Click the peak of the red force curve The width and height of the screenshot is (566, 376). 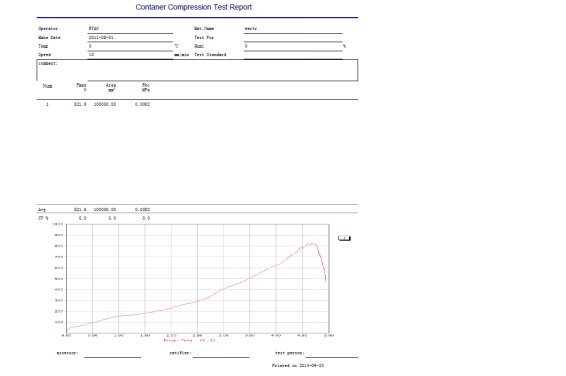pyautogui.click(x=313, y=244)
